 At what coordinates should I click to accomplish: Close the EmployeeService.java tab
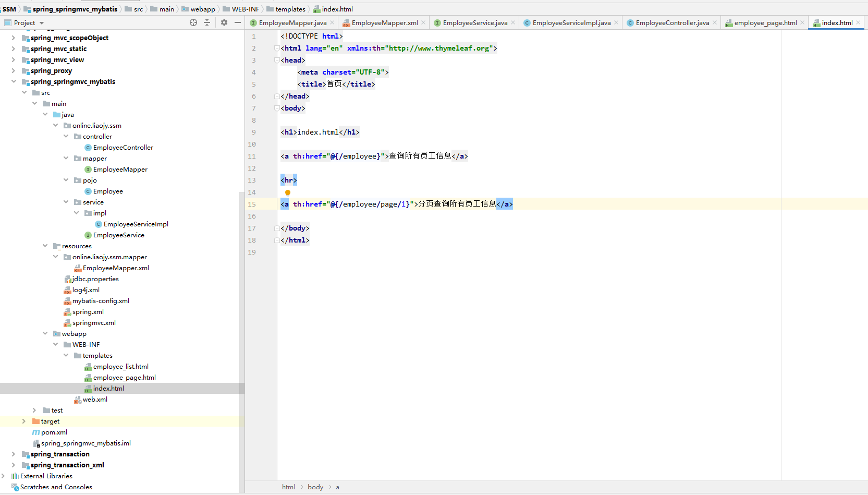click(513, 22)
